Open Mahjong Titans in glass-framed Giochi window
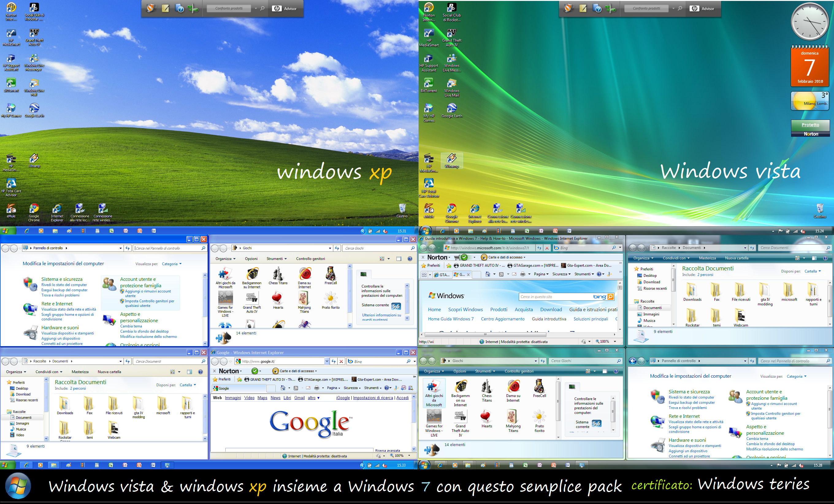 [x=513, y=420]
